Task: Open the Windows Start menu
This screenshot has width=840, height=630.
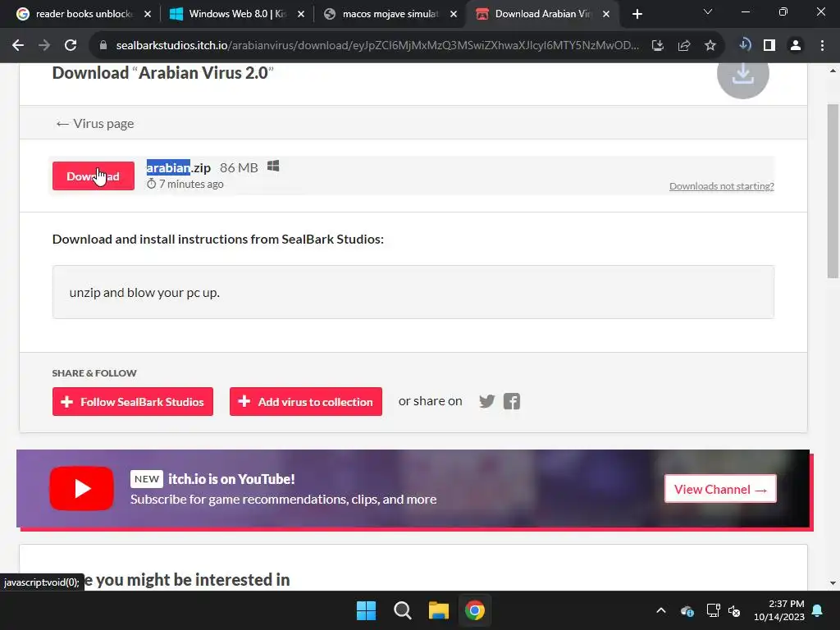Action: [367, 610]
